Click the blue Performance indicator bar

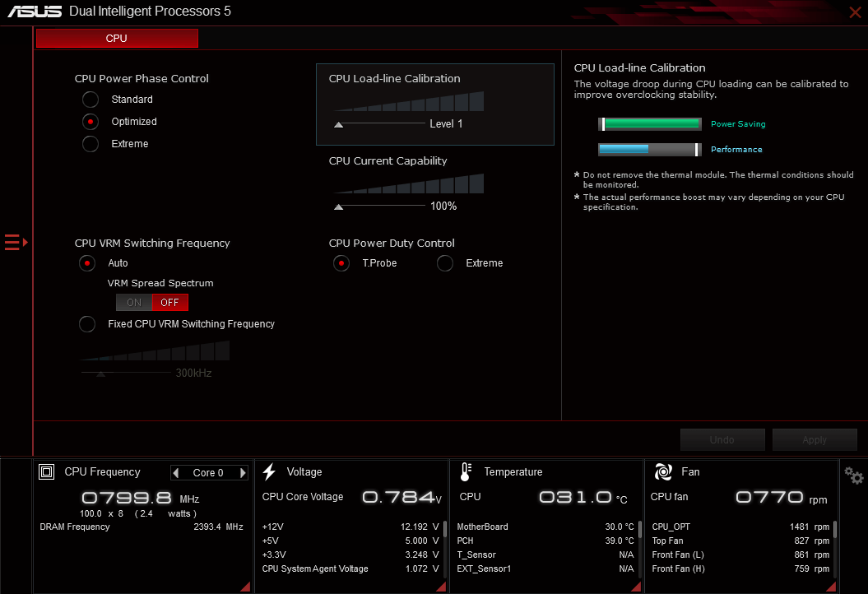pyautogui.click(x=650, y=150)
